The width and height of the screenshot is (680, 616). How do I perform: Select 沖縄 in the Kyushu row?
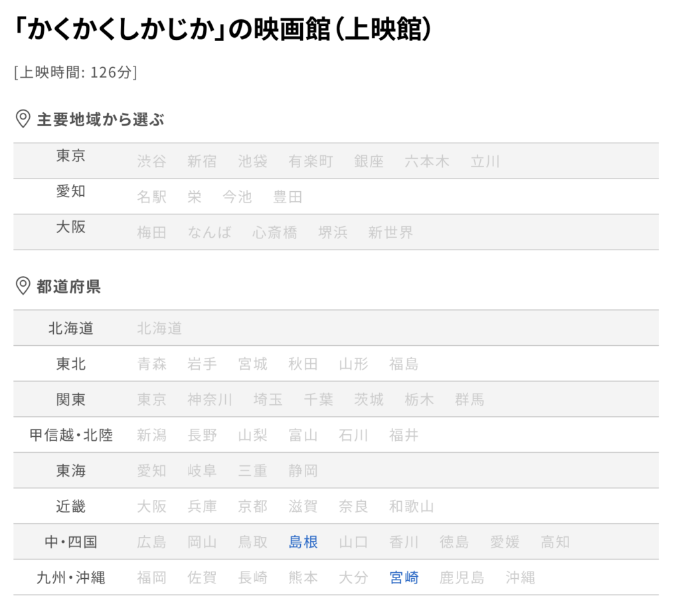pyautogui.click(x=520, y=577)
